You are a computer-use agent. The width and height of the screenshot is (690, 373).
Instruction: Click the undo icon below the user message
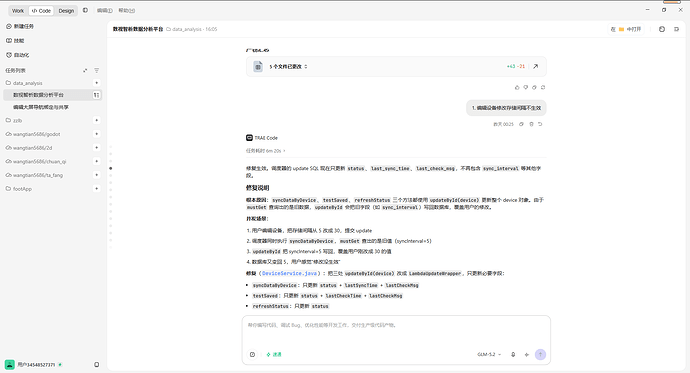pyautogui.click(x=540, y=124)
